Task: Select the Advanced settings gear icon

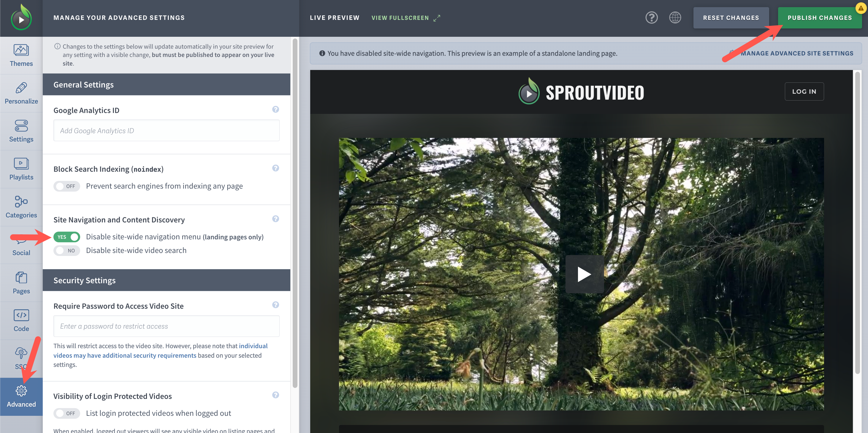Action: pyautogui.click(x=21, y=391)
